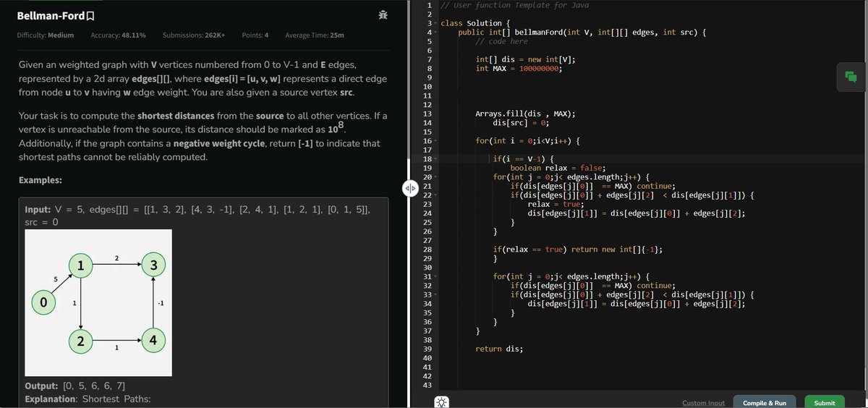Click the example graph image
868x408 pixels.
click(98, 302)
